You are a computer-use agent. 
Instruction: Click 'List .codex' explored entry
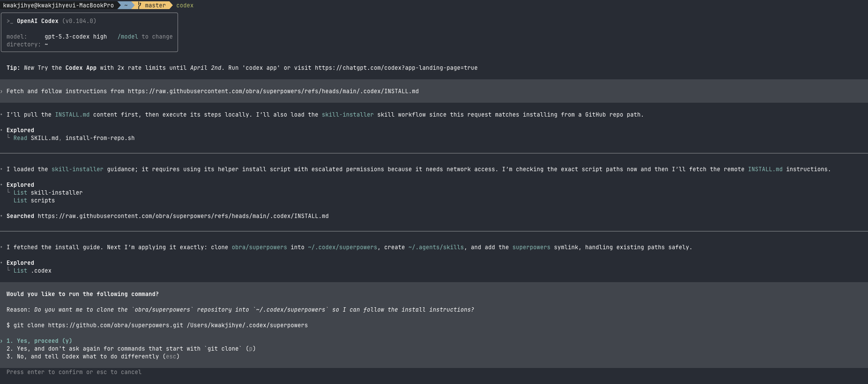32,270
